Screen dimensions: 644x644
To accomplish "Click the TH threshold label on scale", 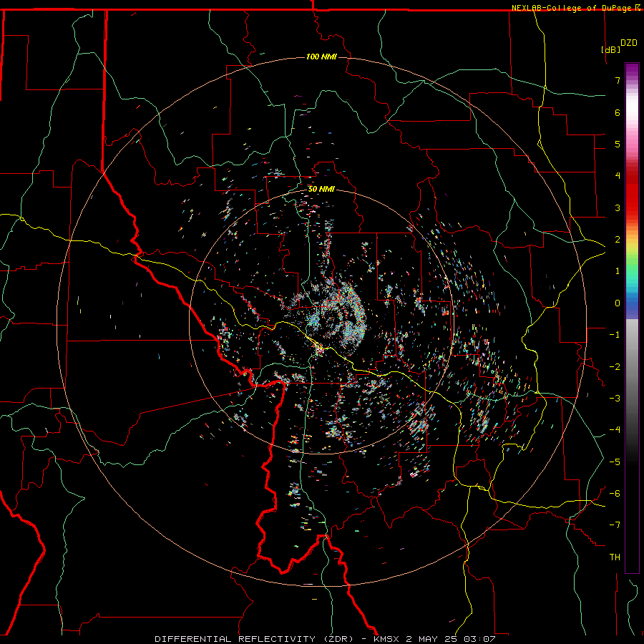I will coord(615,557).
